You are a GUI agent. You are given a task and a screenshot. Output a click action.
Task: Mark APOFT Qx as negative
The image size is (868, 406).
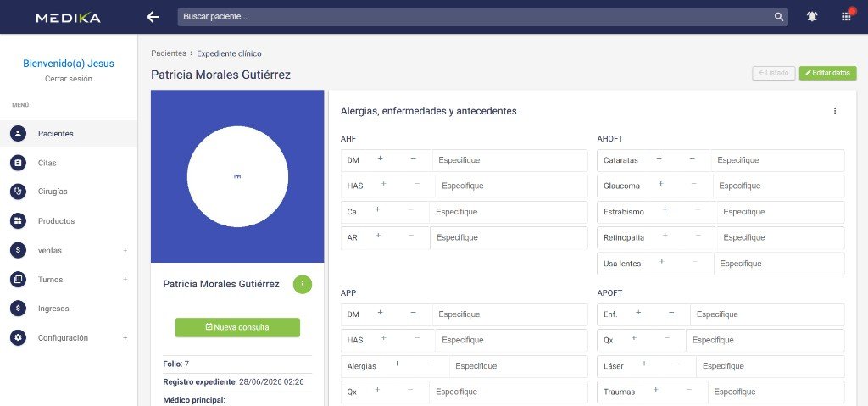click(667, 338)
